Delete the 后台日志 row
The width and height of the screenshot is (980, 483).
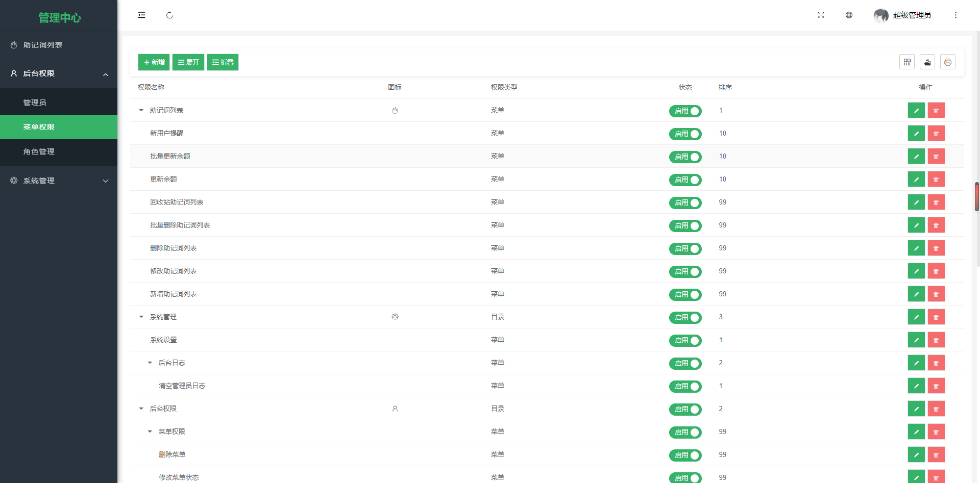coord(936,363)
